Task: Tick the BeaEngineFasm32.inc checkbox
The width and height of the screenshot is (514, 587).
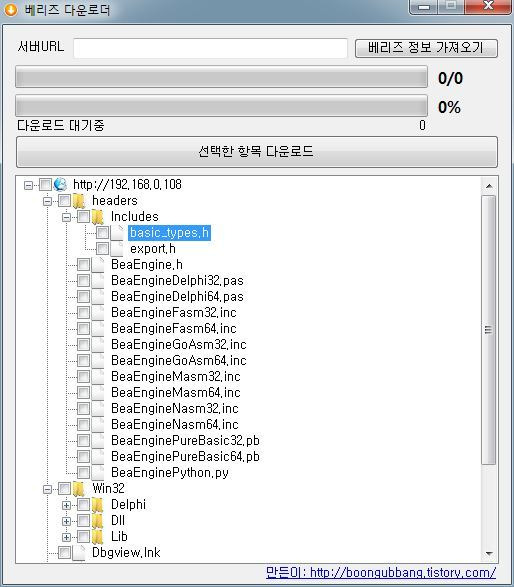Action: pyautogui.click(x=83, y=313)
